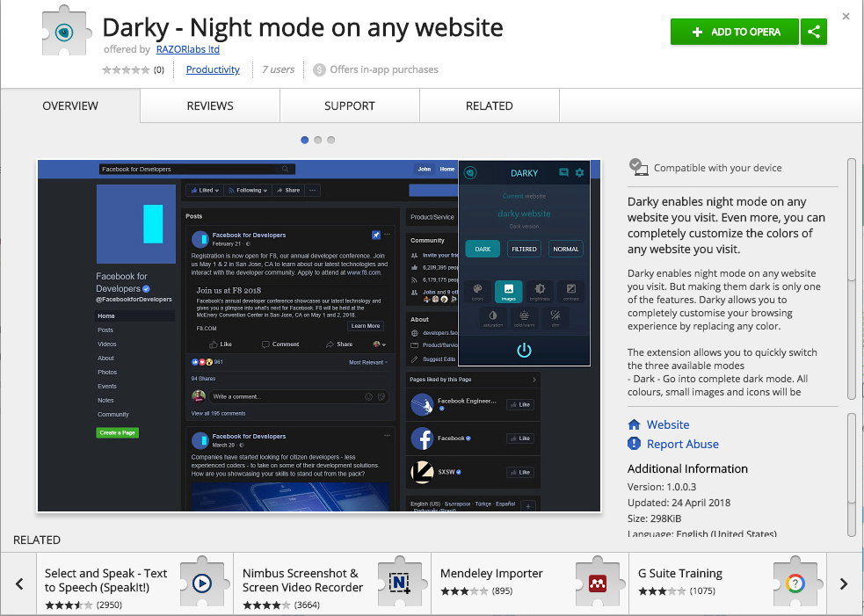Select the third screenshot carousel dot
This screenshot has height=616, width=864.
[x=331, y=140]
